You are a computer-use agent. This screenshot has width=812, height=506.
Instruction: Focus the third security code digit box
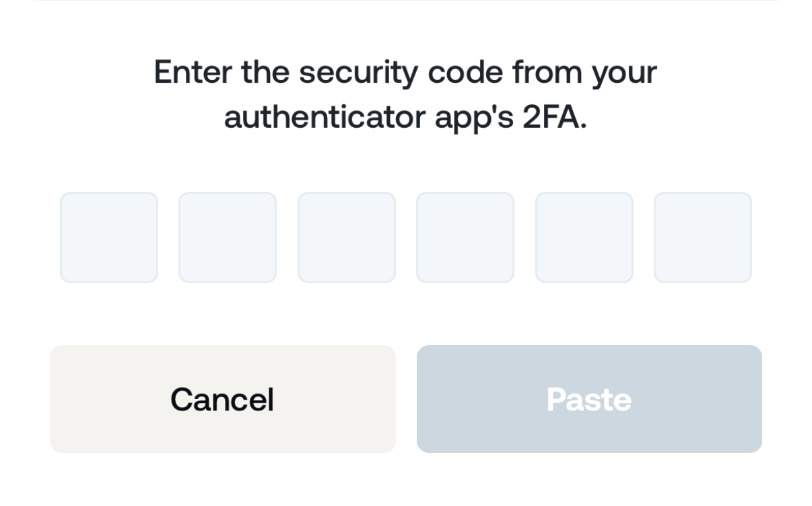(347, 238)
